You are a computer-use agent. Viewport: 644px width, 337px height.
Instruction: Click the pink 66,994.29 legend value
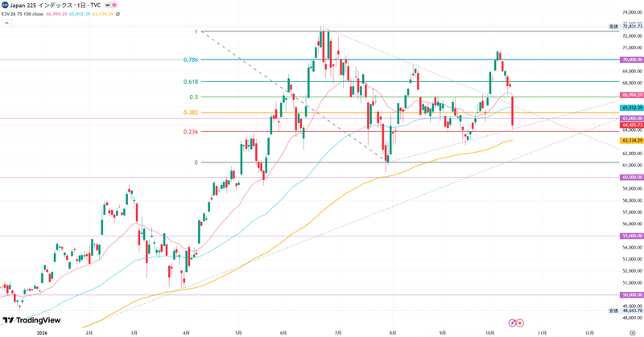pos(56,14)
